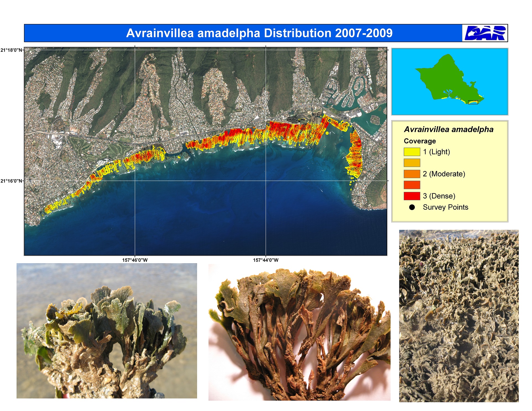
Task: Select the orange Moderate coverage swatch
Action: (x=412, y=174)
